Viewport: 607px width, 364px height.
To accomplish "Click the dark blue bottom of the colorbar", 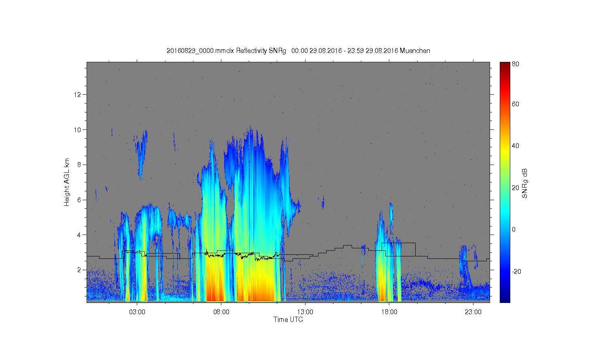I will 505,298.
